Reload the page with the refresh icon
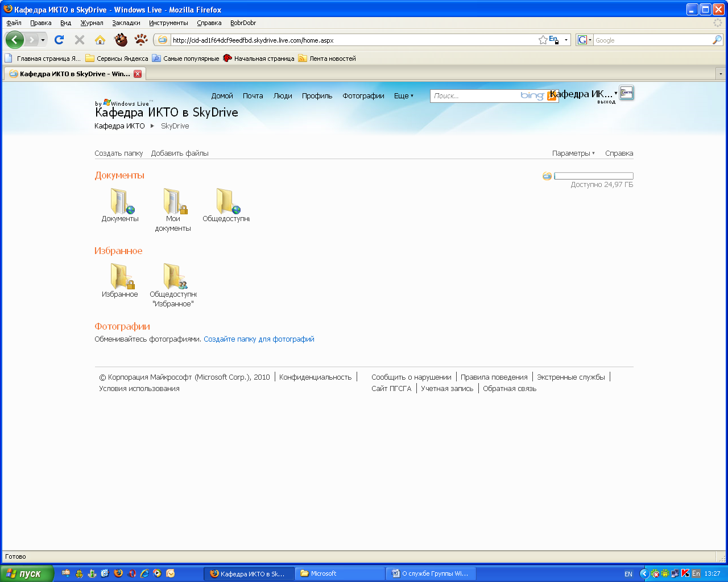 pos(59,40)
